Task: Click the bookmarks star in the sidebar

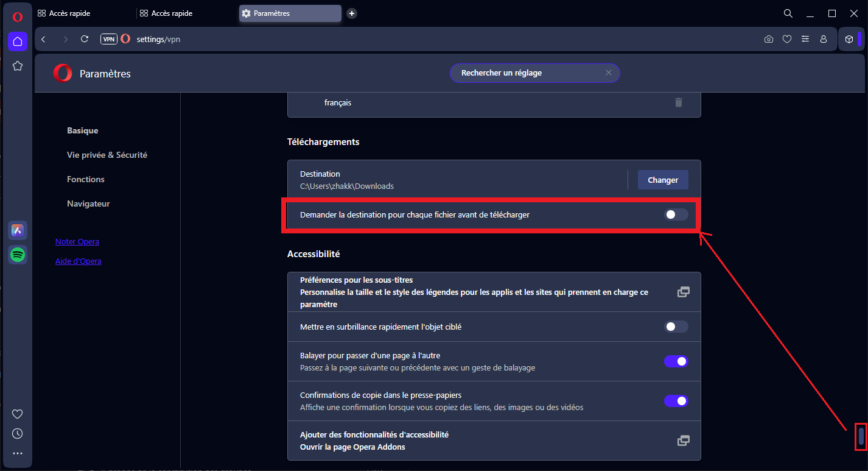Action: pyautogui.click(x=18, y=66)
